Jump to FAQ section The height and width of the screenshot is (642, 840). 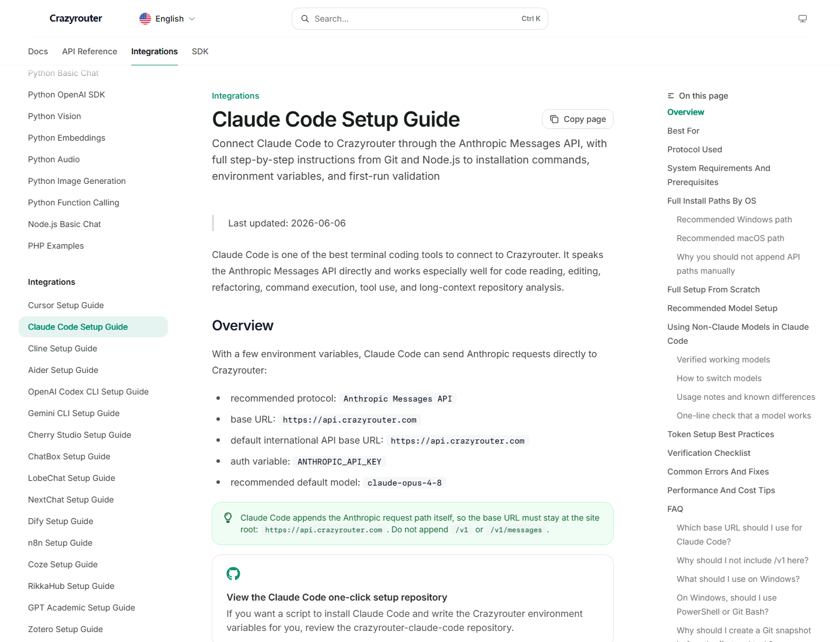[x=675, y=509]
